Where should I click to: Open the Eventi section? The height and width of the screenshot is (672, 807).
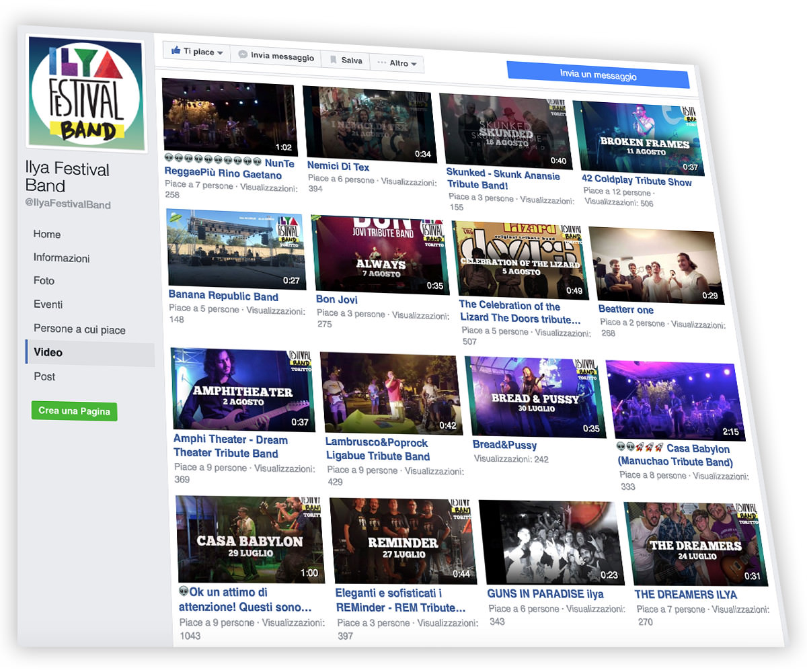point(47,304)
